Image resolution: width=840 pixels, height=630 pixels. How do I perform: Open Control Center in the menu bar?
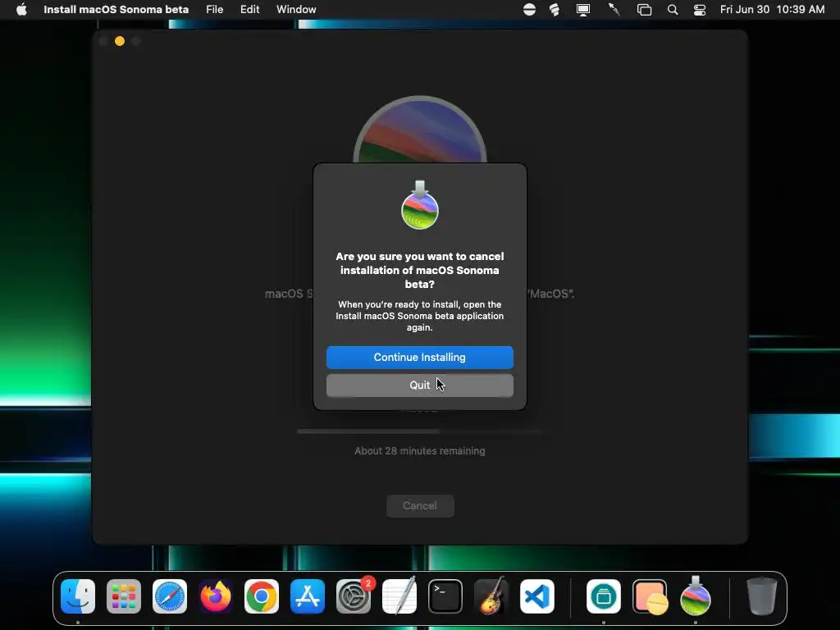click(700, 10)
